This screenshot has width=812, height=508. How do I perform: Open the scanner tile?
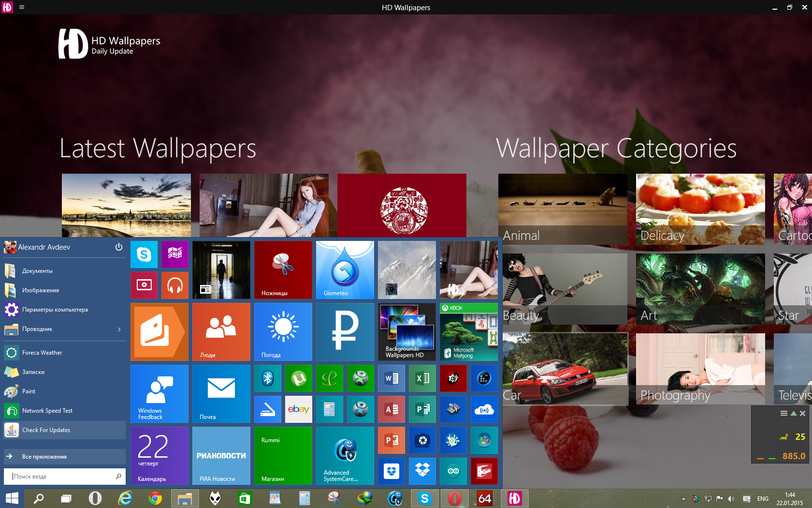[x=268, y=409]
